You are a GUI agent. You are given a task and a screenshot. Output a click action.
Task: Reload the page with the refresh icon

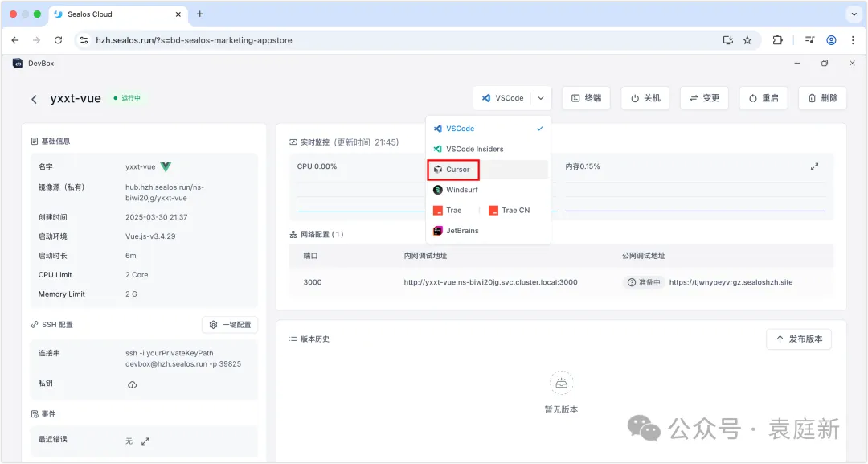[58, 40]
